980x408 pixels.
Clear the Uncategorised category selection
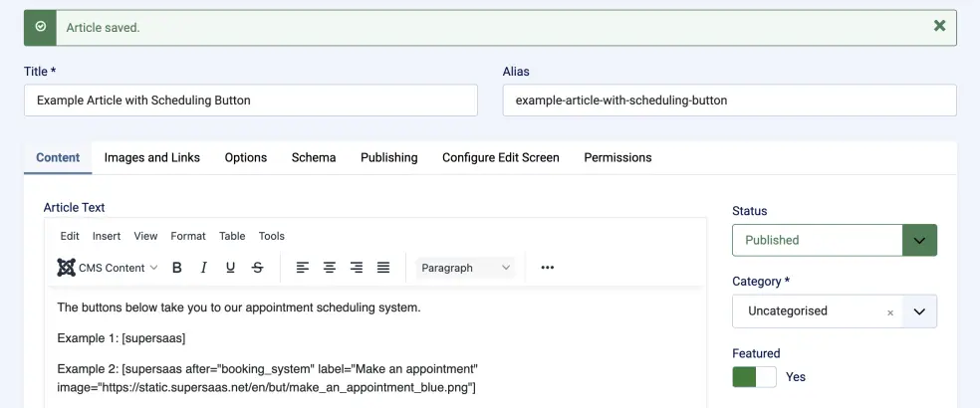[890, 312]
